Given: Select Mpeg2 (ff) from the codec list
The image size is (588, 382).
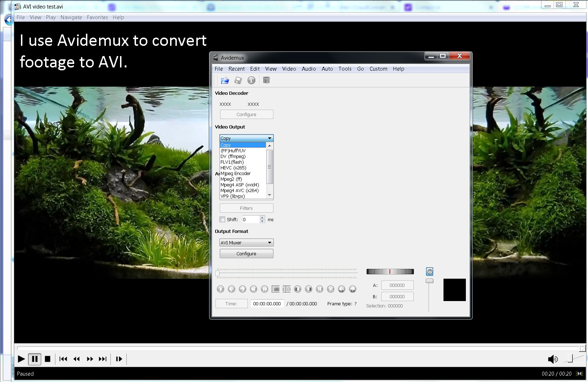Looking at the screenshot, I should coord(243,179).
